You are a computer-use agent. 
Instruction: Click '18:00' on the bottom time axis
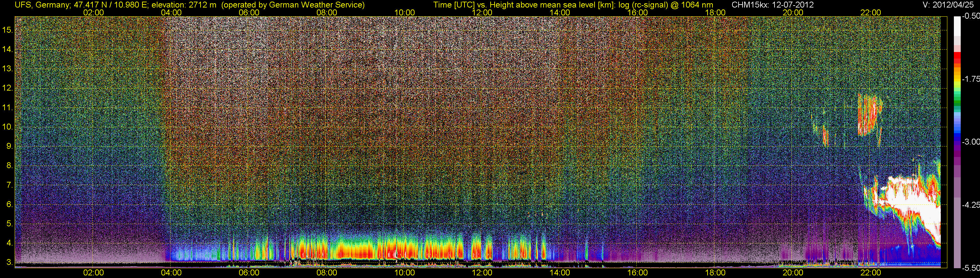click(715, 273)
